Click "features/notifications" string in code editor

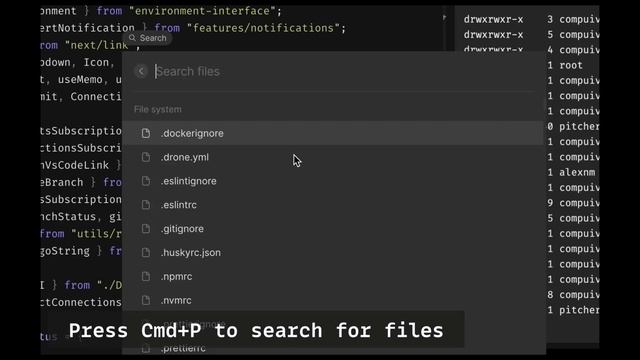pyautogui.click(x=263, y=28)
